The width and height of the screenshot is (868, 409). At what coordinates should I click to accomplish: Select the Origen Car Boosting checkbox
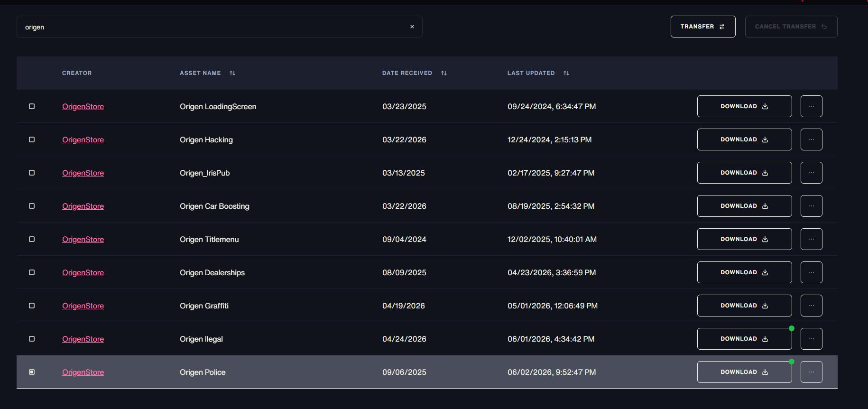click(x=32, y=206)
